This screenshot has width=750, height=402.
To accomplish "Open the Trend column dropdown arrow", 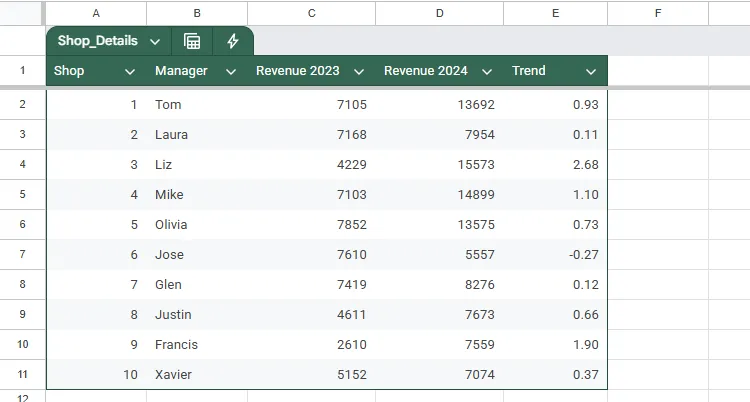I will [591, 72].
